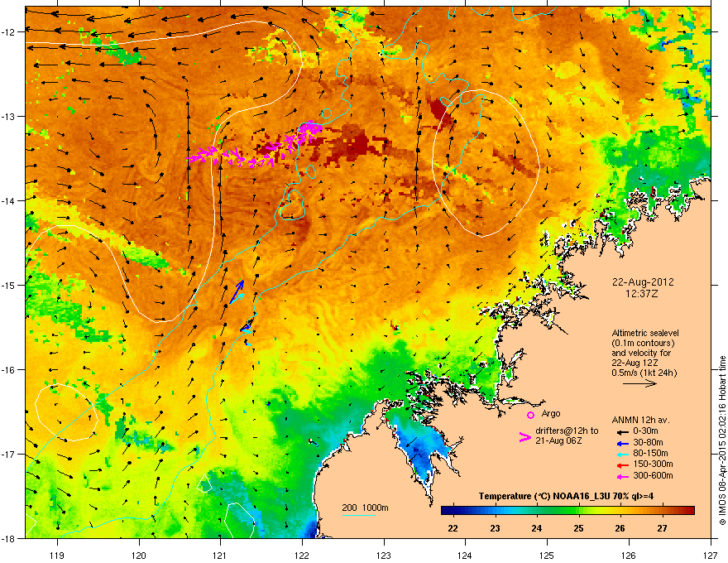
Task: Click the '0.5m/s (1kt 24h)' text
Action: [644, 373]
